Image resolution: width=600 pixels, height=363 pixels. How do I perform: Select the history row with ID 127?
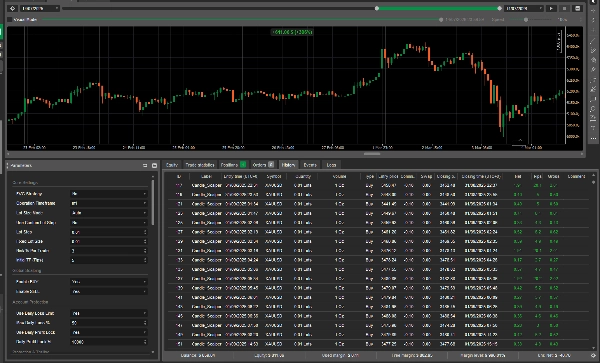pos(378,232)
